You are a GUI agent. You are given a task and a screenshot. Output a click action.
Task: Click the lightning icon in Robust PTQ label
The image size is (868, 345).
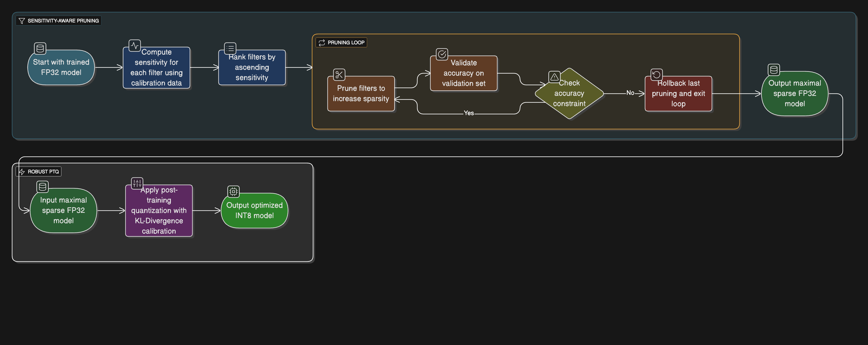pyautogui.click(x=22, y=172)
